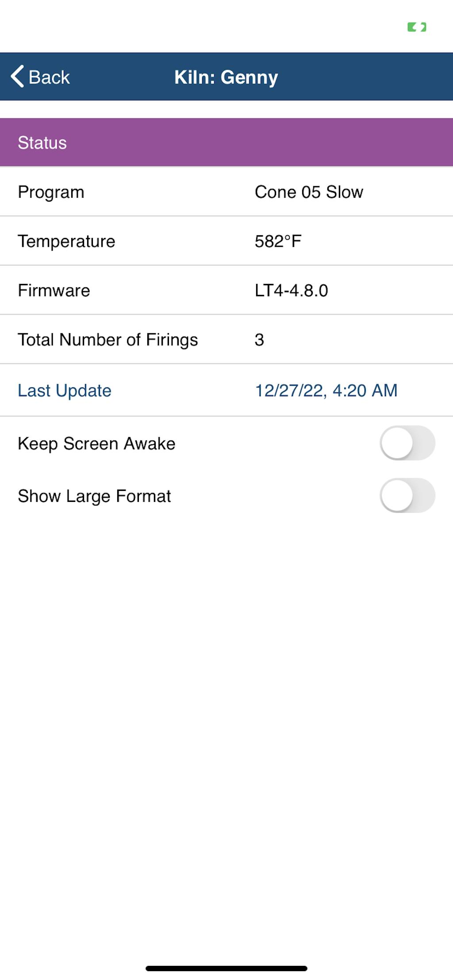The image size is (453, 980).
Task: Tap the LT4-4.8.0 firmware version
Action: (291, 291)
